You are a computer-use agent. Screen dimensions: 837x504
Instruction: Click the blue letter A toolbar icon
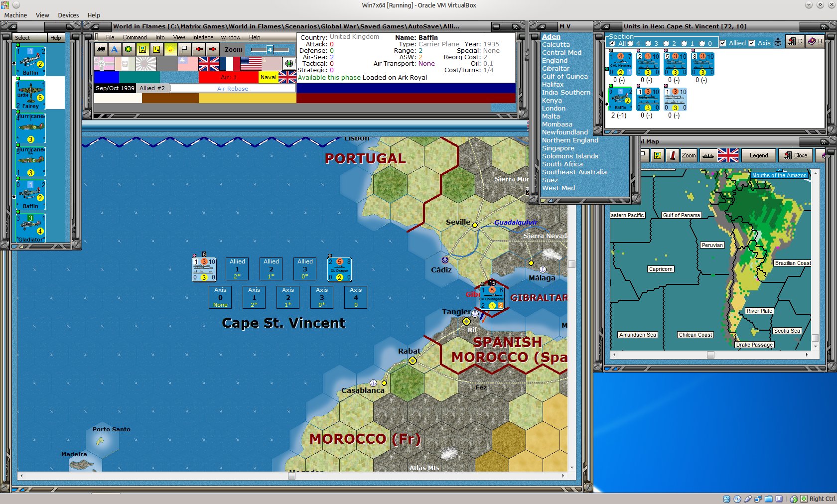(x=115, y=49)
